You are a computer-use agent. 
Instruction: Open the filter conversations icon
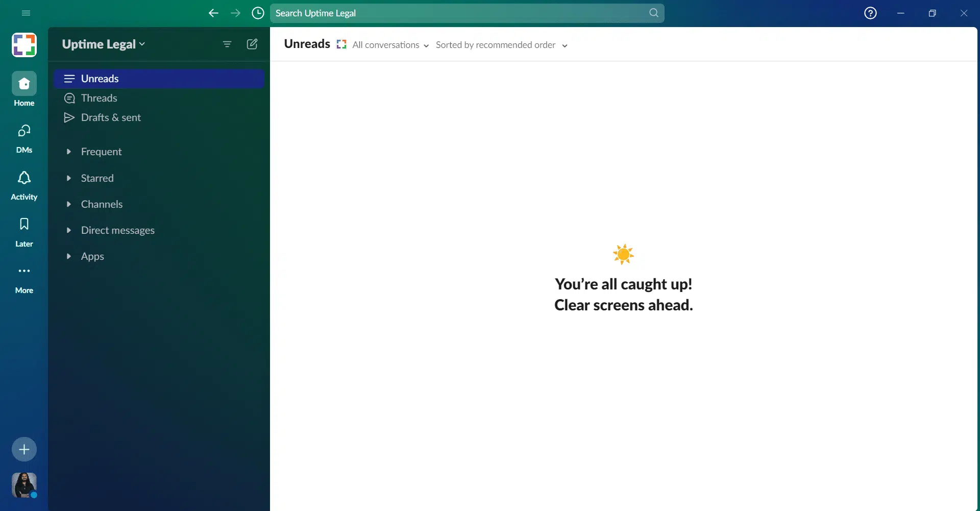click(227, 44)
